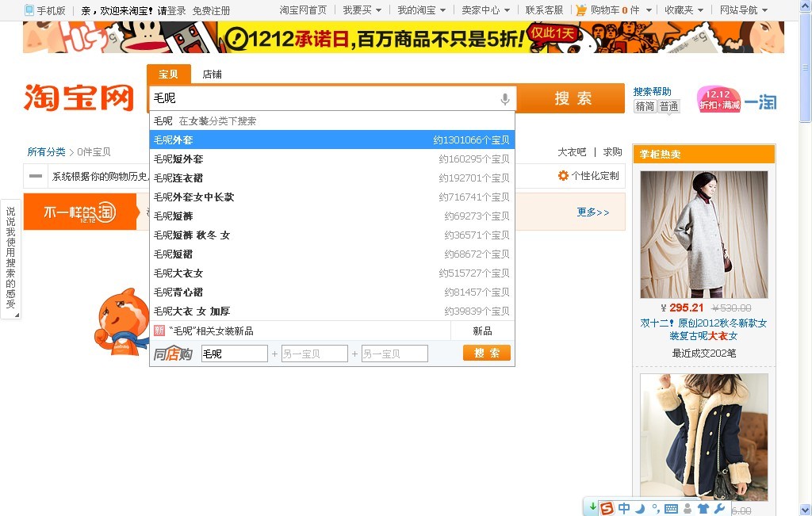Open the 更多>> link
The width and height of the screenshot is (812, 516).
pos(593,212)
